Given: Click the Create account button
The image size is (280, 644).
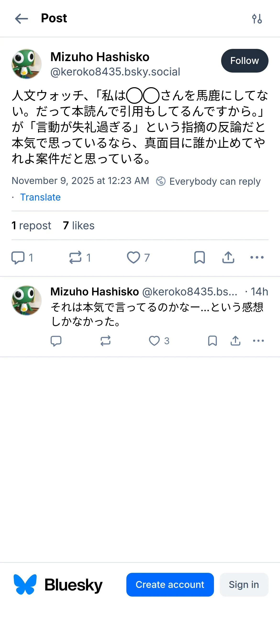Looking at the screenshot, I should (x=170, y=585).
